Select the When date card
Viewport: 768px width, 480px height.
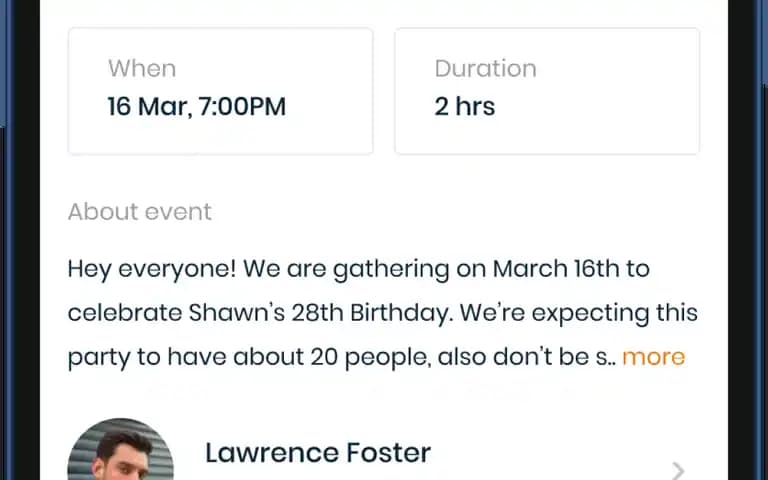coord(220,91)
